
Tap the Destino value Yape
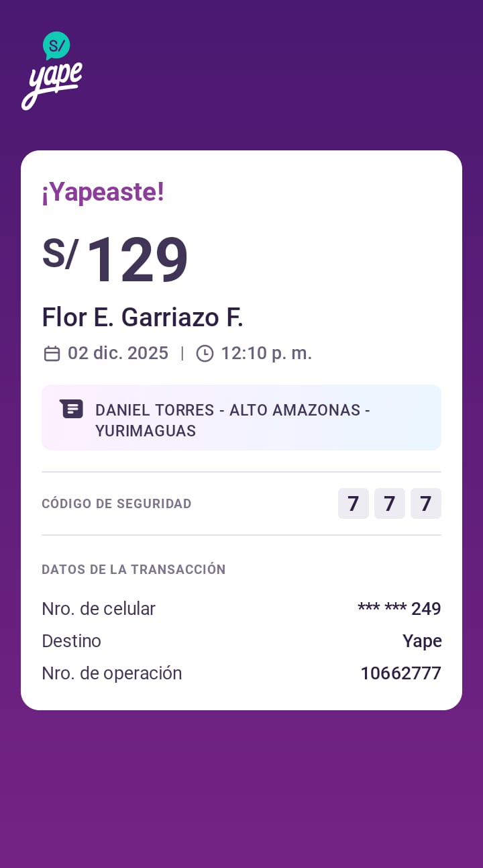[422, 641]
